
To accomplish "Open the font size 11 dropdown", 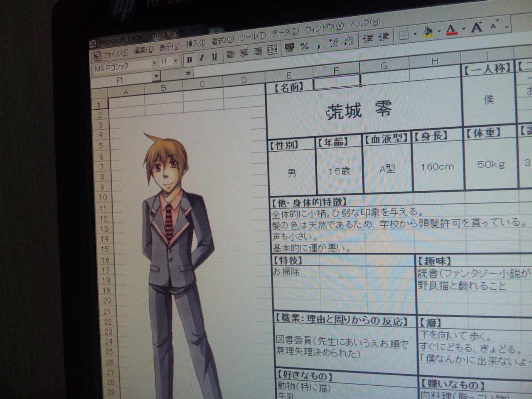I will coord(176,61).
